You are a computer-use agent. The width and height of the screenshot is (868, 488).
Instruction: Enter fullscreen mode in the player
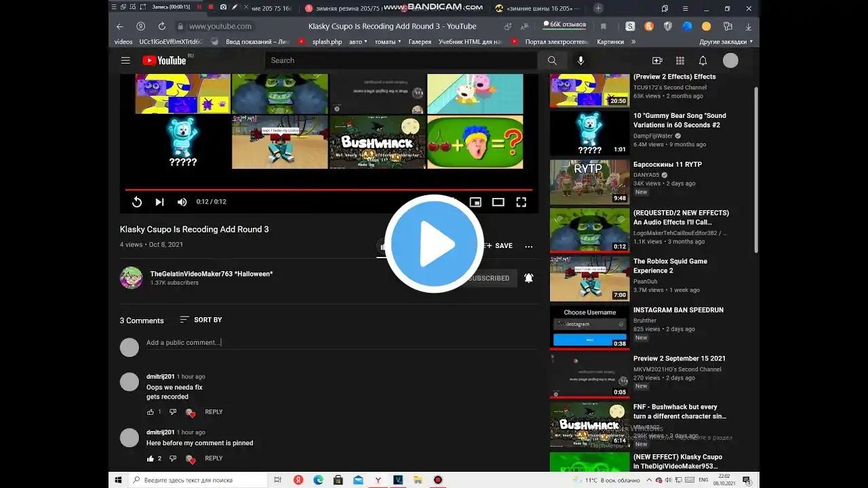click(521, 202)
